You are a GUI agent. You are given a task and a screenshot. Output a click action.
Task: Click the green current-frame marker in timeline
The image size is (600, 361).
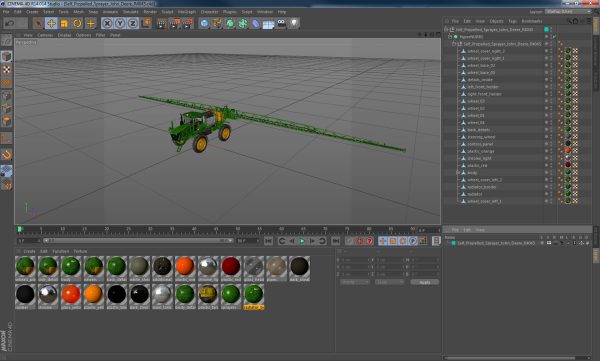(20, 229)
